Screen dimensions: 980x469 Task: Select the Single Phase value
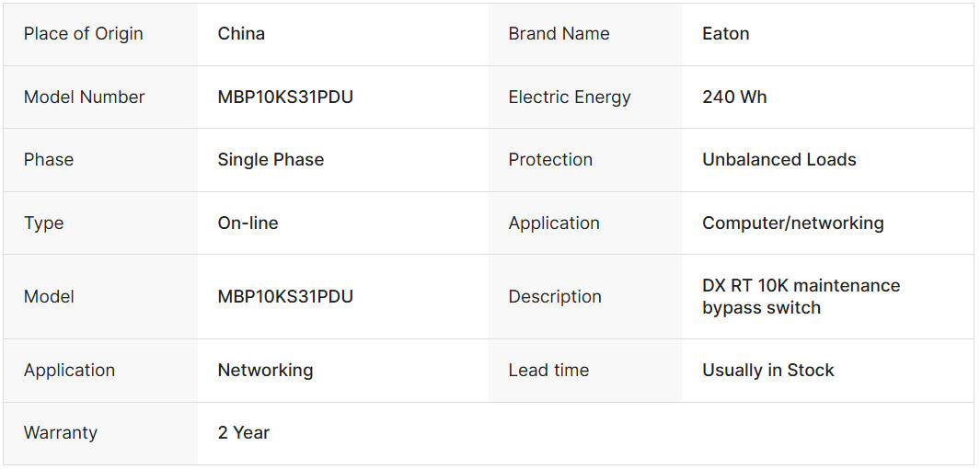pos(271,160)
